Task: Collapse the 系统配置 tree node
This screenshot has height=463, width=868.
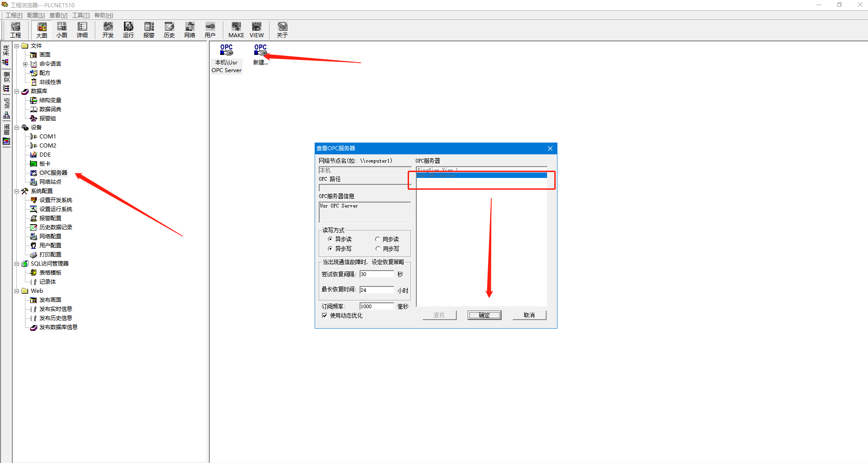Action: [x=17, y=191]
